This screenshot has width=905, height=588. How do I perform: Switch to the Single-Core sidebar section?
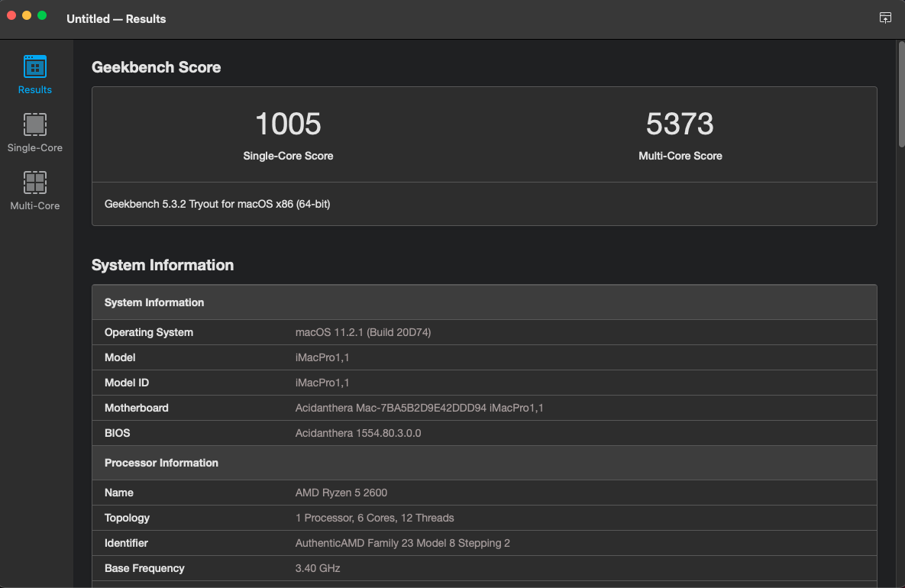[35, 133]
